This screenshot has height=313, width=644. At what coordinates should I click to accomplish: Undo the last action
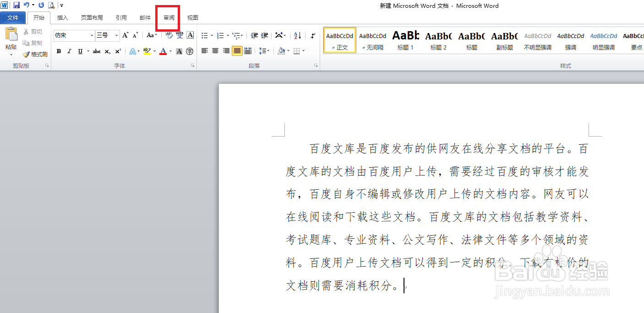tap(26, 5)
